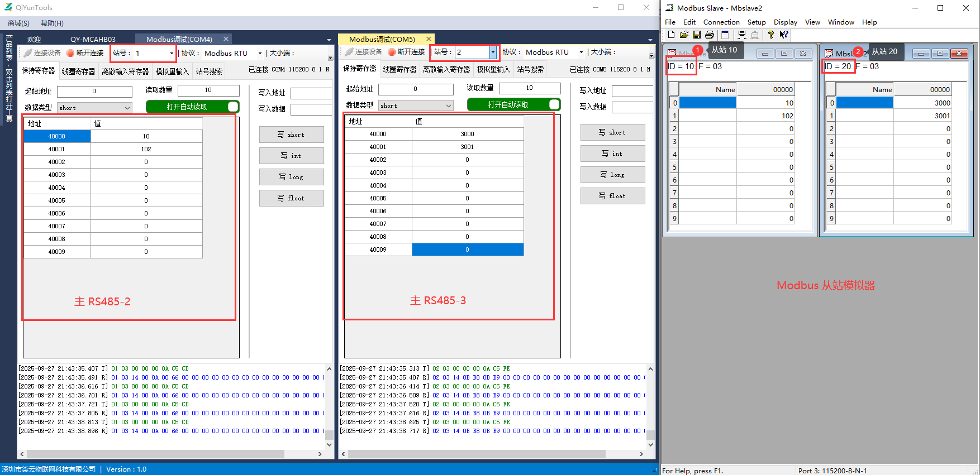
Task: Expand data type dropdown in COM4 panel
Action: click(x=127, y=108)
